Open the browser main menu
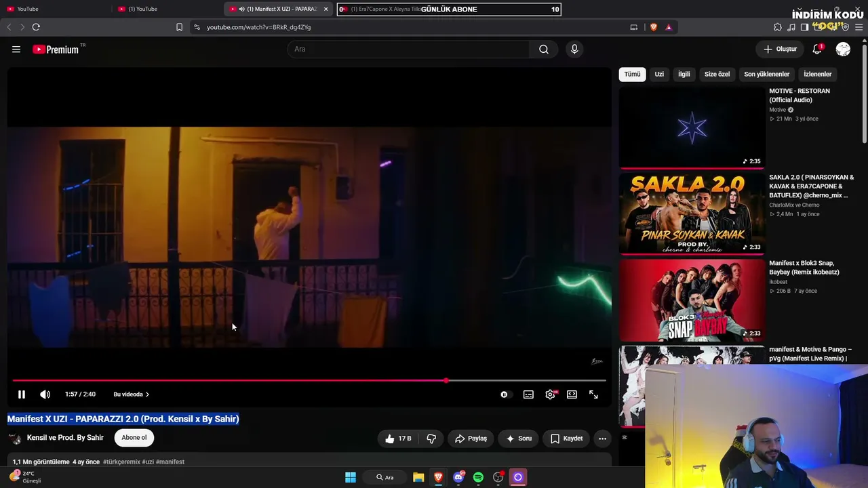 (x=859, y=27)
